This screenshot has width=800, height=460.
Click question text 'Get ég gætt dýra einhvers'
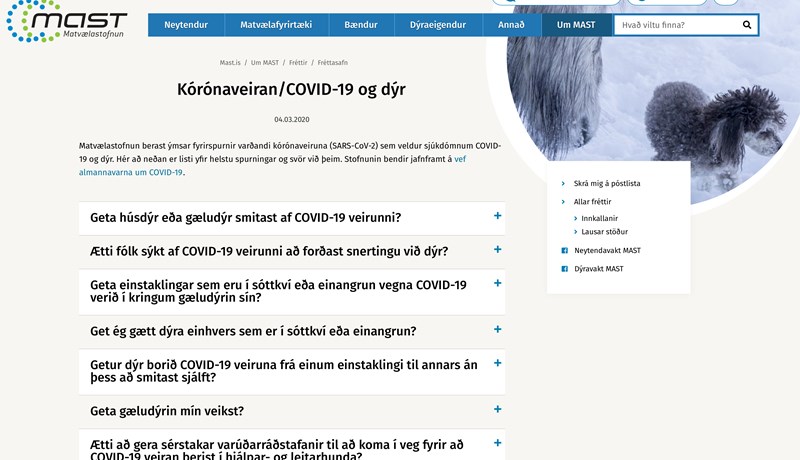tap(253, 331)
